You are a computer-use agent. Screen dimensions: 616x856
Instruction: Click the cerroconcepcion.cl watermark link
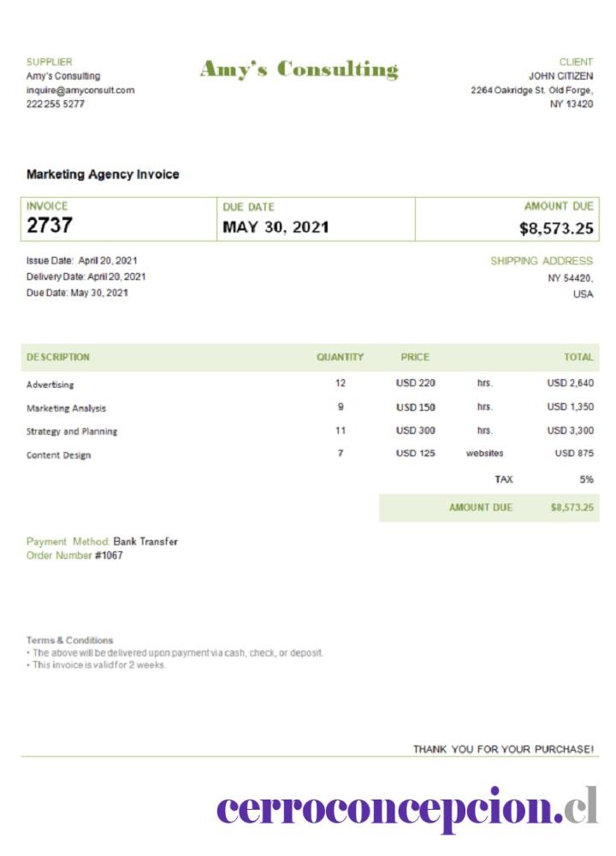pos(407,808)
